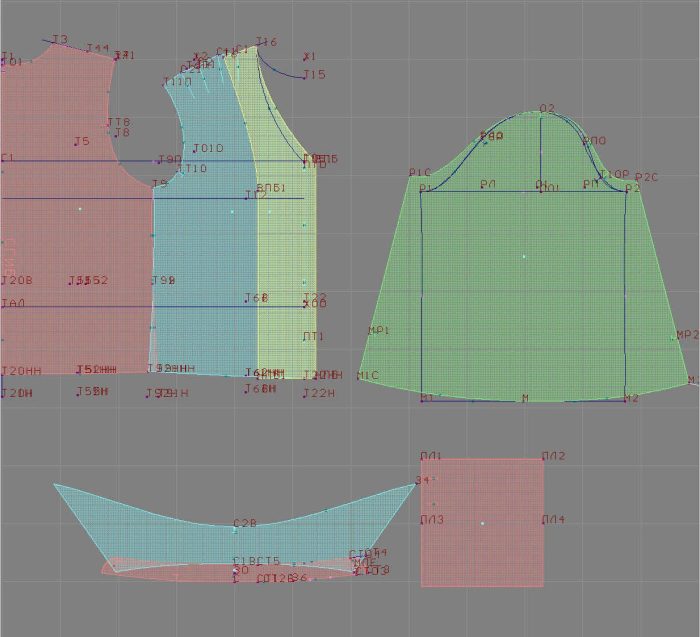
Task: Click point P2C on sleeve right edge
Action: [x=646, y=178]
